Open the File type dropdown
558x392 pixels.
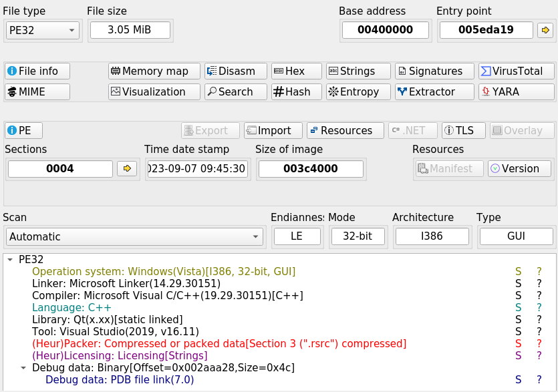(43, 30)
